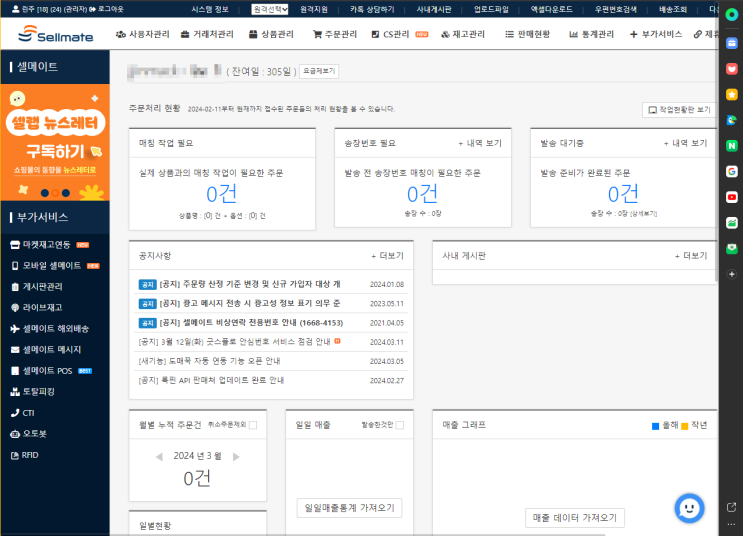The image size is (743, 536).
Task: Click the 원격지원 link
Action: tap(314, 9)
